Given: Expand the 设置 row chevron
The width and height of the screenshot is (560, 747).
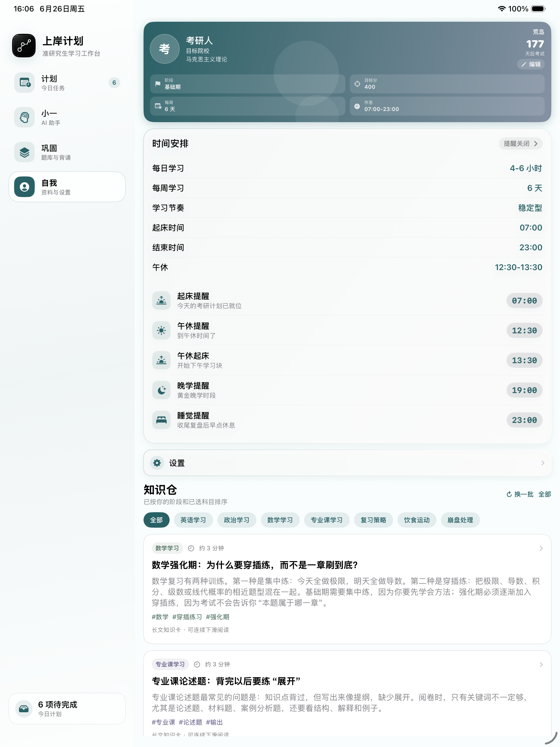Looking at the screenshot, I should click(542, 463).
